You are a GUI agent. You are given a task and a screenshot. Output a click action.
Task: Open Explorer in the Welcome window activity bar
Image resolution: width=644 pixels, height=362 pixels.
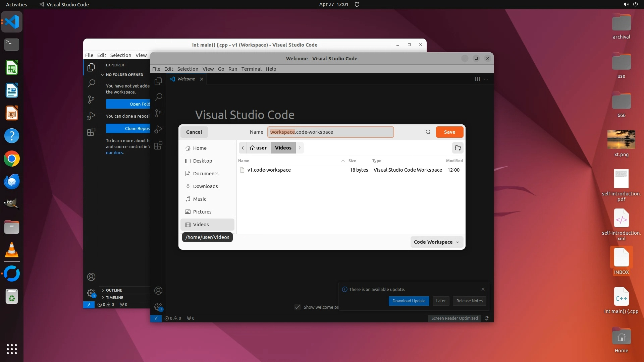tap(158, 81)
